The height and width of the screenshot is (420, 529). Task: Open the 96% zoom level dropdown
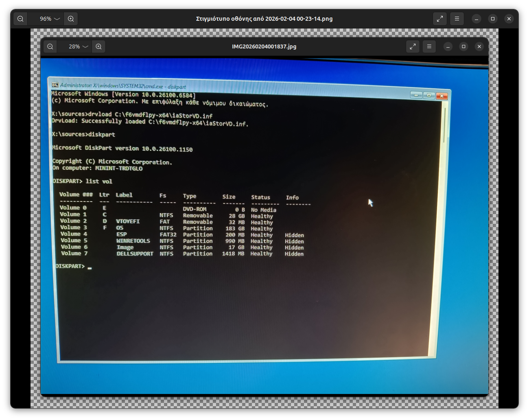tap(57, 19)
